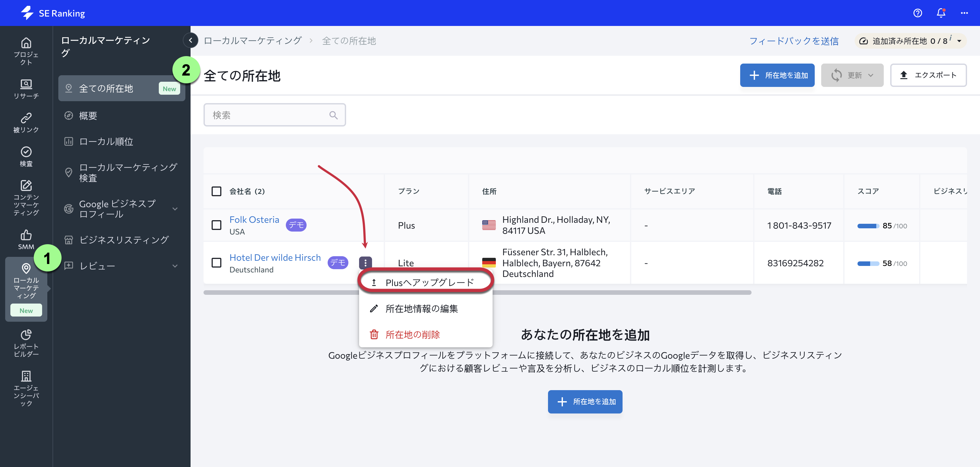This screenshot has height=467, width=980.
Task: Click the search magnifier icon
Action: [x=333, y=115]
